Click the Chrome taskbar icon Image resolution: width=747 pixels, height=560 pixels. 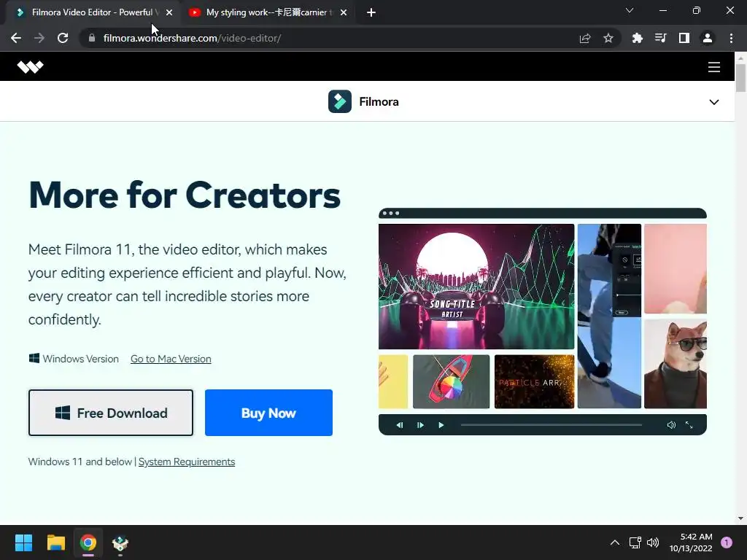pos(88,542)
